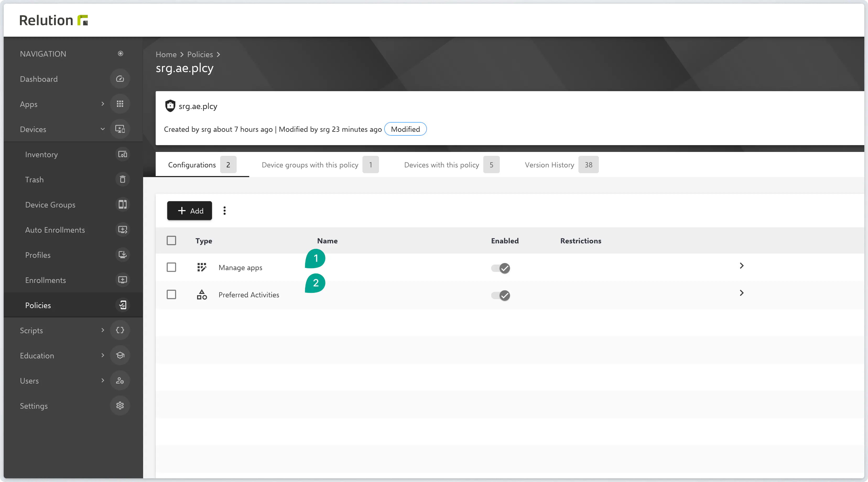The height and width of the screenshot is (482, 868).
Task: Open Device groups with this policy tab
Action: pos(310,165)
